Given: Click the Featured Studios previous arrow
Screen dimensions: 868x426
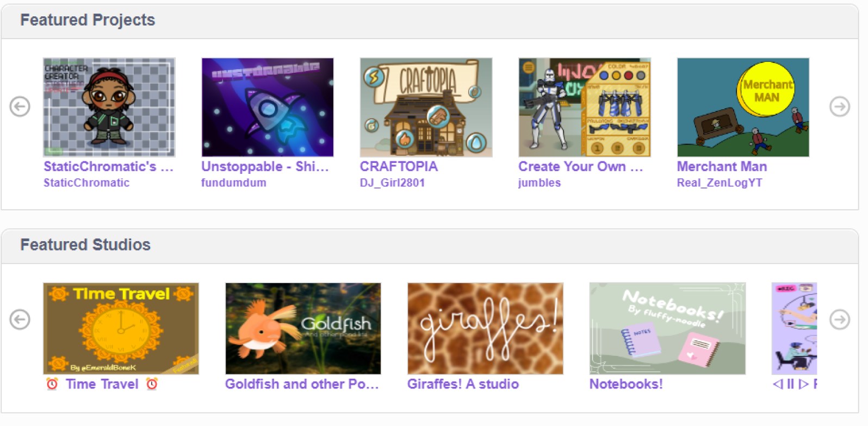Looking at the screenshot, I should coord(20,319).
